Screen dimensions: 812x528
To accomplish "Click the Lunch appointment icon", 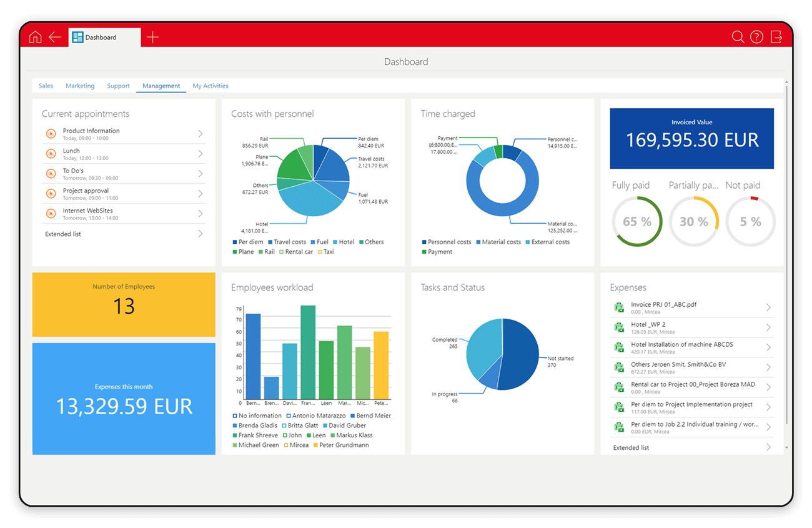I will [x=51, y=154].
